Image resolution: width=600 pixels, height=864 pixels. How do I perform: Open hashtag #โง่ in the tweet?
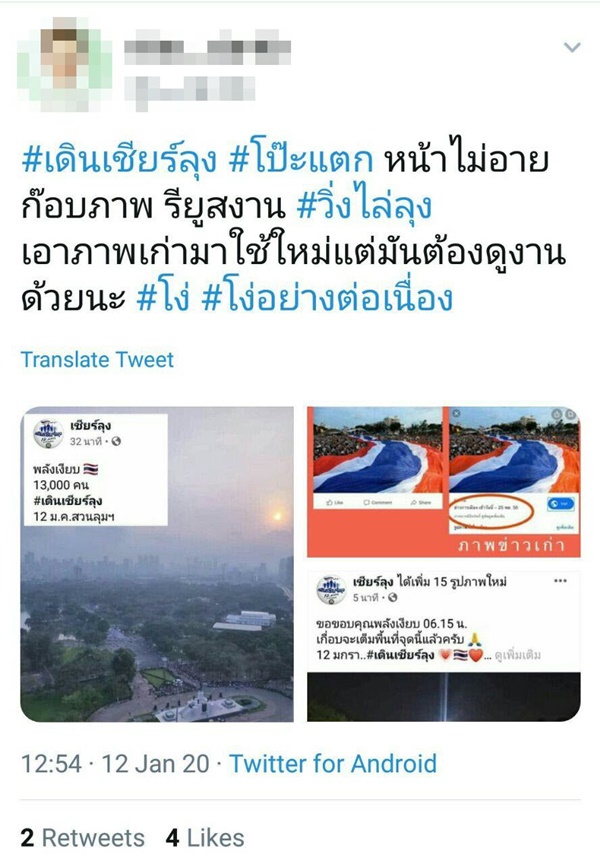pos(163,299)
